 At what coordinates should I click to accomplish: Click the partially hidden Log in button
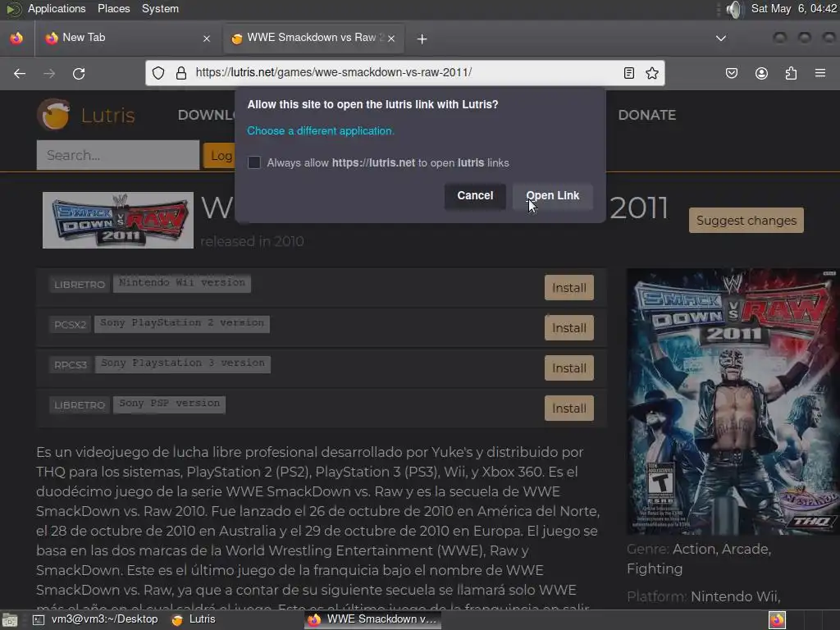219,156
